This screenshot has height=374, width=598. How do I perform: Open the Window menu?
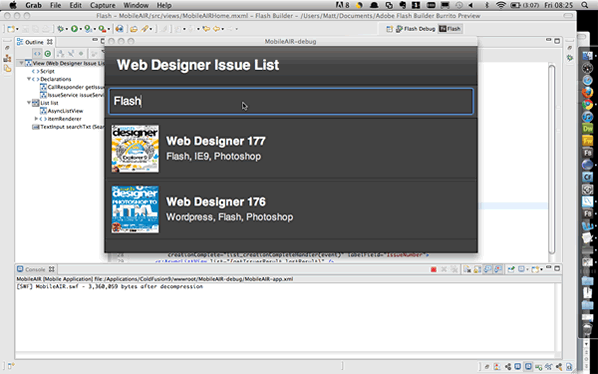[136, 5]
